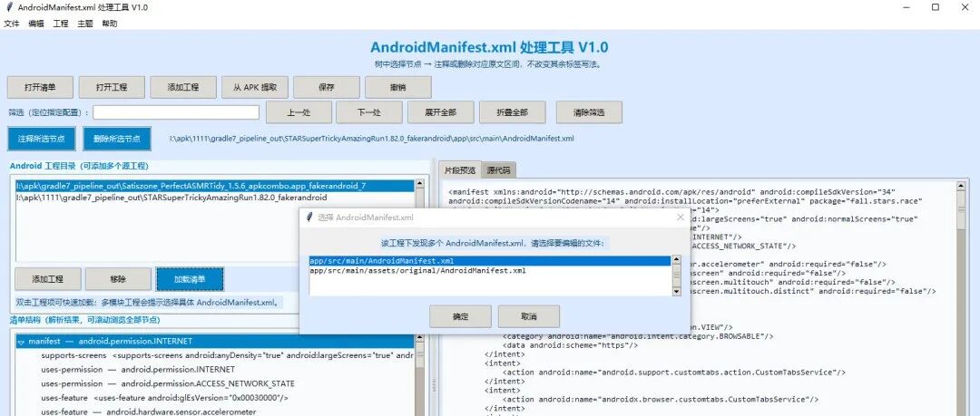Click the 加载清单 button
The image size is (980, 416).
(x=190, y=279)
